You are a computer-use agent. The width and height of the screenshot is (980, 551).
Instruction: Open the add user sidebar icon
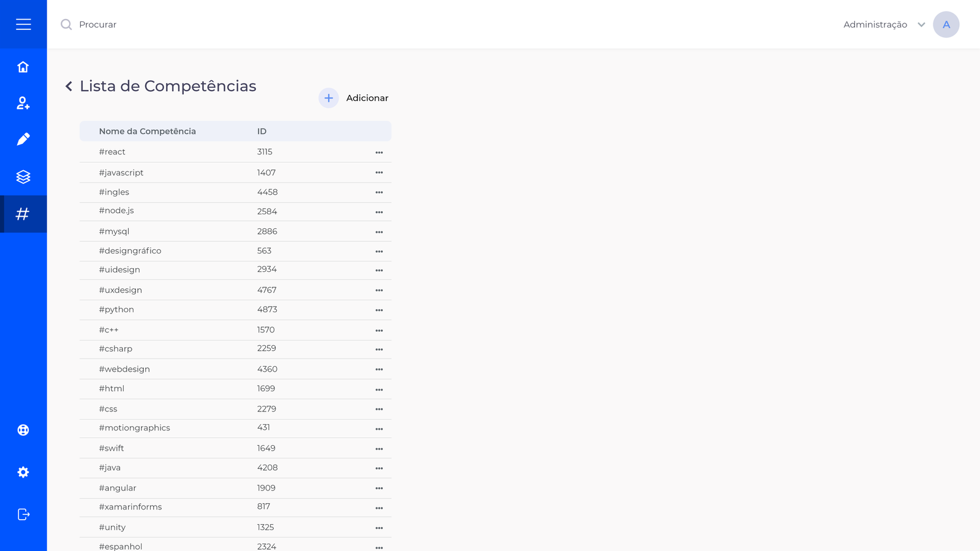tap(23, 103)
